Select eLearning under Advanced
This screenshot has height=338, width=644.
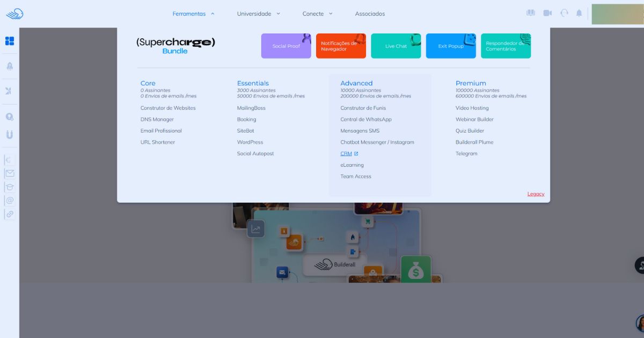(352, 165)
